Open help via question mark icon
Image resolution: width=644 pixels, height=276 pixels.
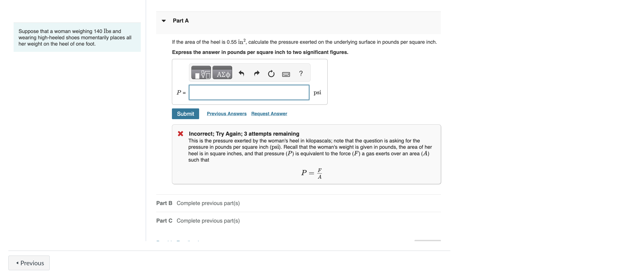pos(301,73)
